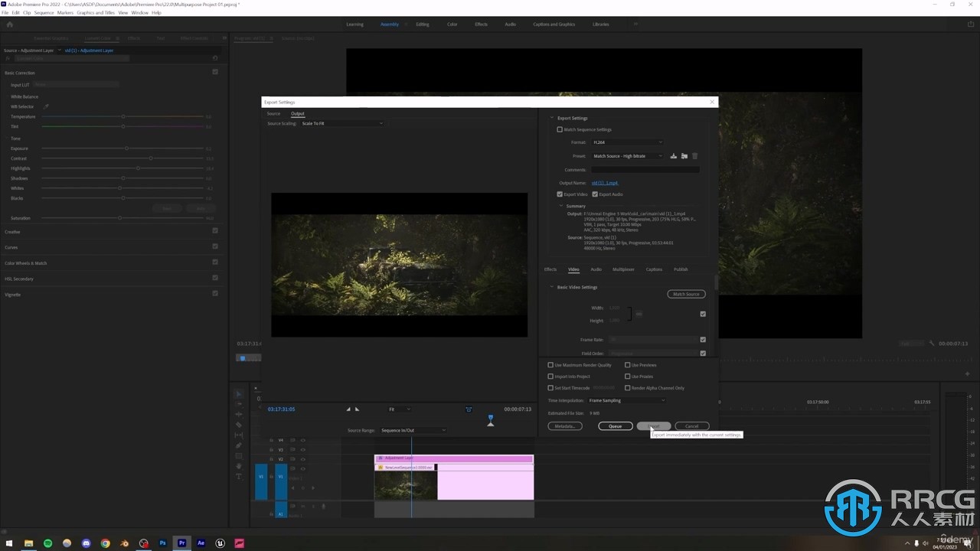Enable Render Alpha Channel Only checkbox
The width and height of the screenshot is (980, 551).
click(x=628, y=388)
